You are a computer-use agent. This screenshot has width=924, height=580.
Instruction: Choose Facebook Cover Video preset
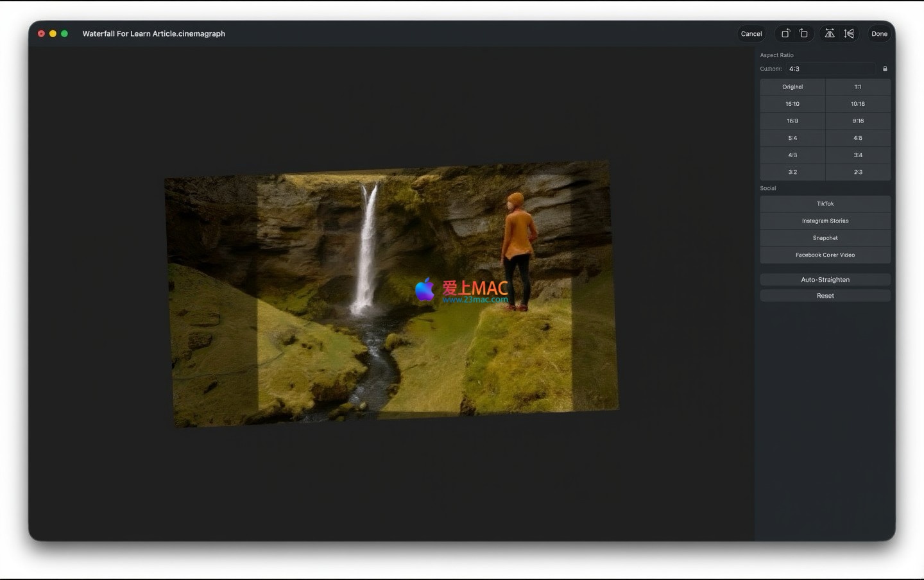pyautogui.click(x=825, y=255)
